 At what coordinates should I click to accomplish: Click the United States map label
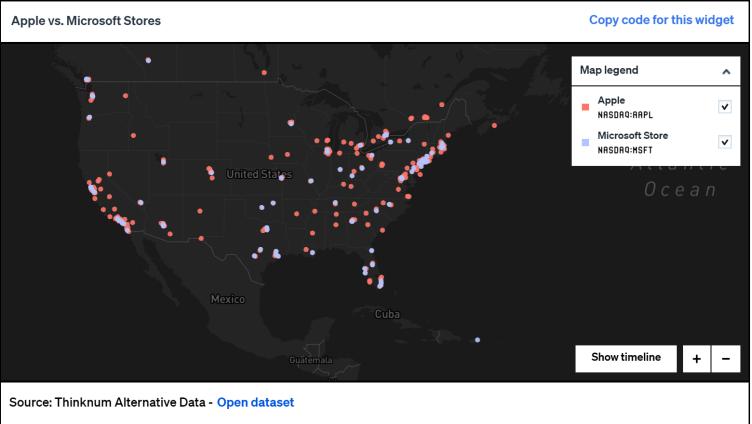coord(259,174)
